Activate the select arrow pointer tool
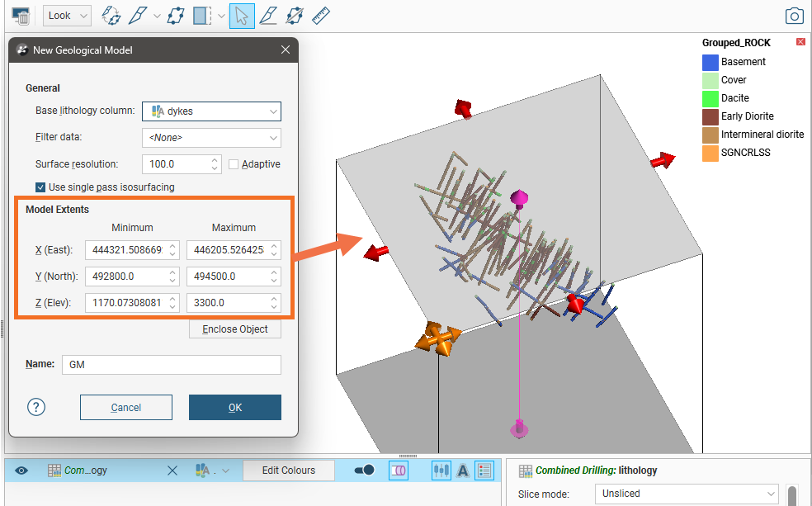The height and width of the screenshot is (506, 812). click(x=241, y=16)
